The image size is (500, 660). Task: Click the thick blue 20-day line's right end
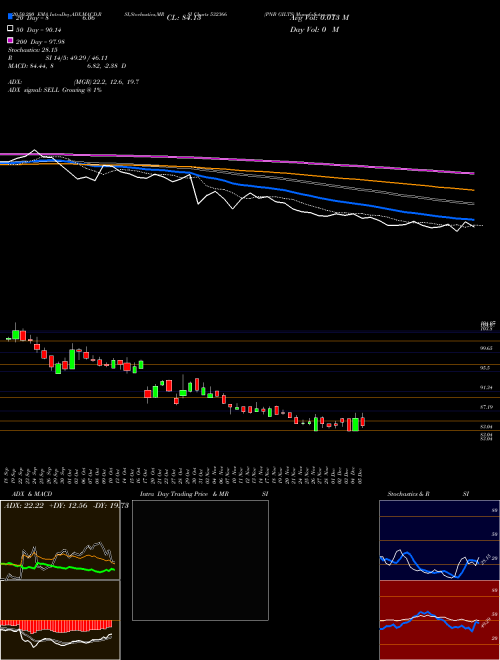(x=472, y=219)
